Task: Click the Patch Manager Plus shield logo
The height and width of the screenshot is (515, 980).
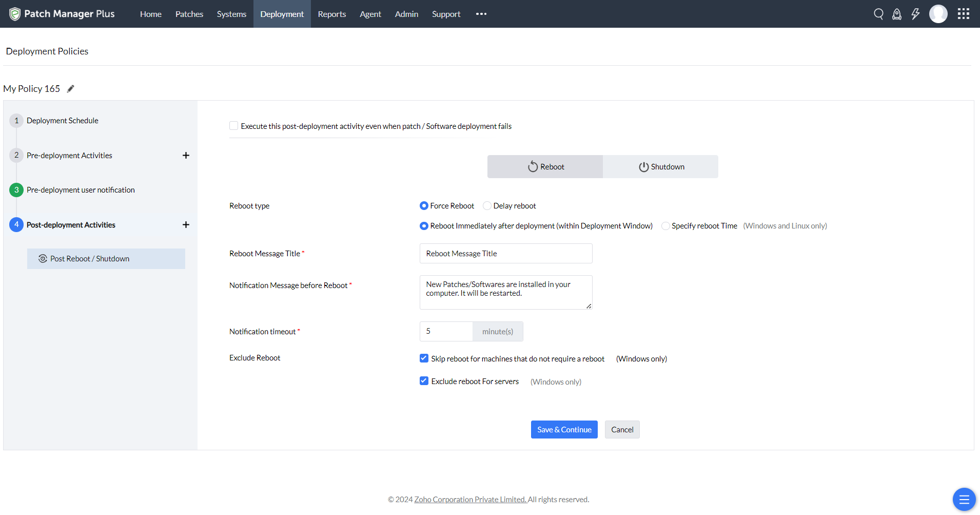Action: [15, 14]
